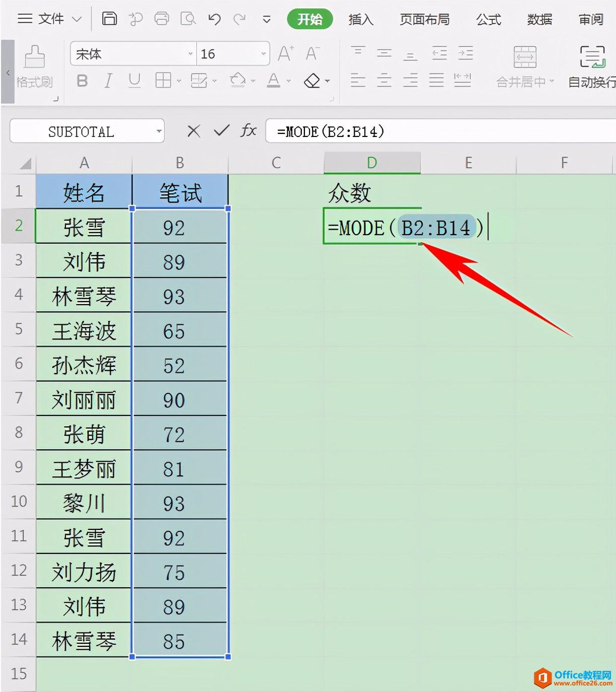Image resolution: width=616 pixels, height=692 pixels.
Task: Click cell B7 containing 90
Action: point(180,399)
